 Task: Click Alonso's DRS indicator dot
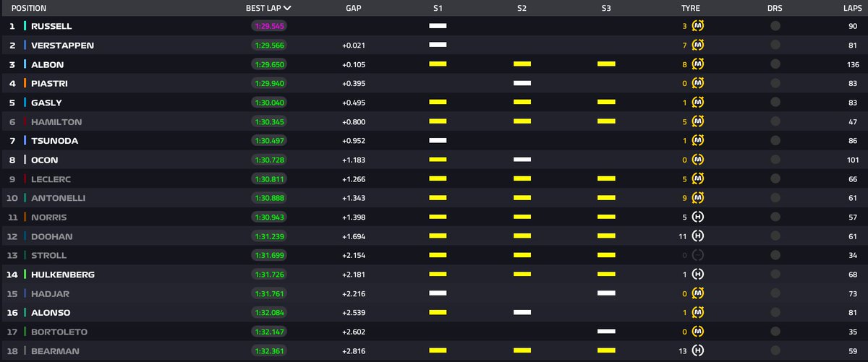pos(775,312)
